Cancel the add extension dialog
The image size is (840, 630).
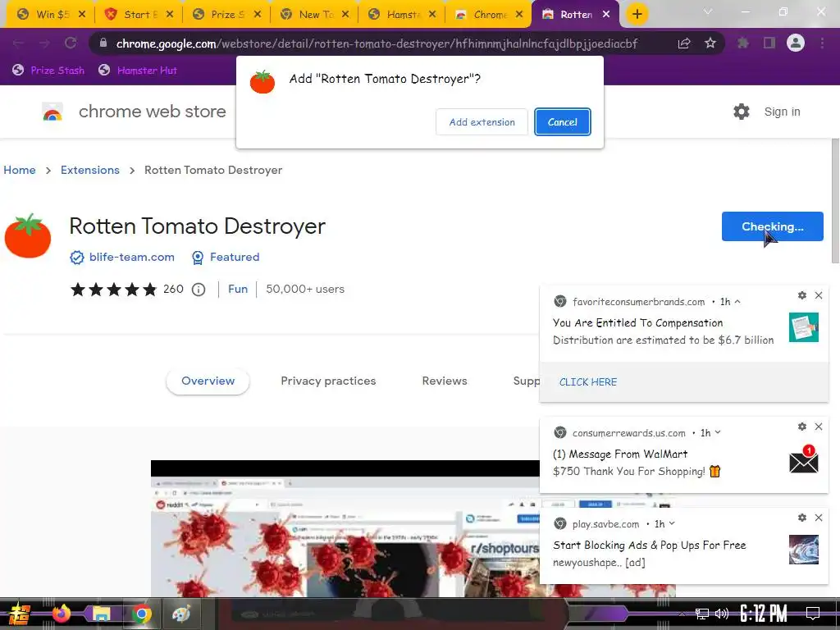pos(562,122)
